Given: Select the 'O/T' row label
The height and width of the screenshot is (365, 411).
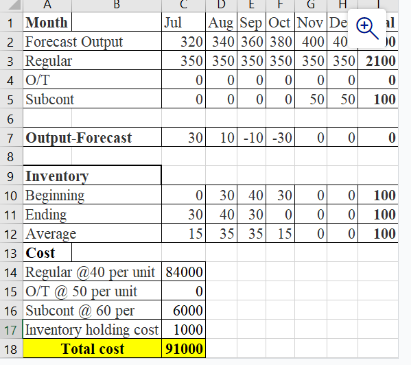Looking at the screenshot, I should tap(92, 80).
